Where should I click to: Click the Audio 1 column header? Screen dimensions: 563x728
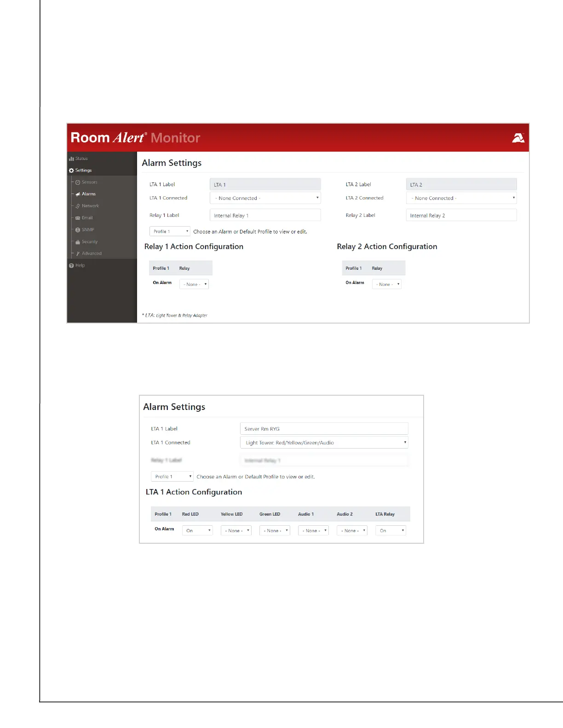click(306, 514)
